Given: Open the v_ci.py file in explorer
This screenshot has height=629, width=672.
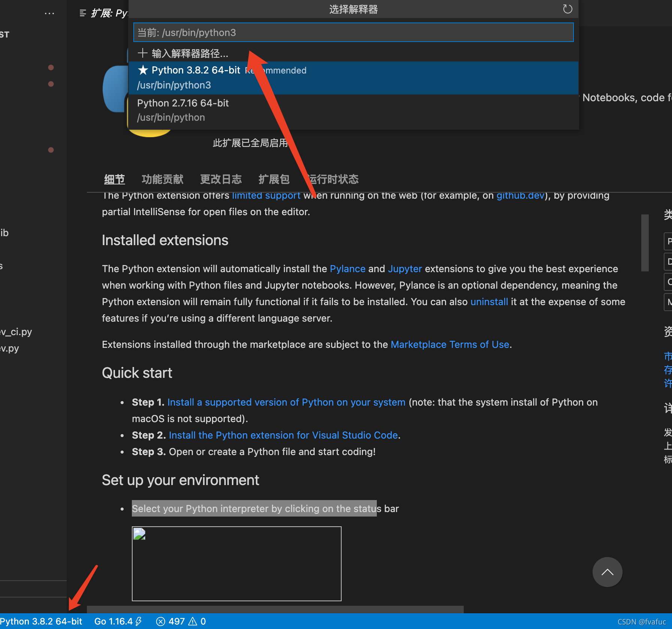Looking at the screenshot, I should point(16,332).
